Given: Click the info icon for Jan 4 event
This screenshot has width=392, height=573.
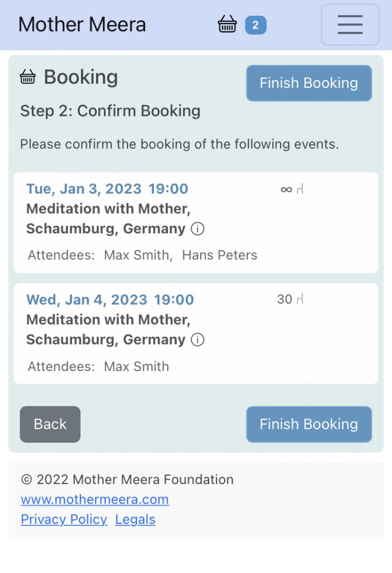Looking at the screenshot, I should [197, 340].
